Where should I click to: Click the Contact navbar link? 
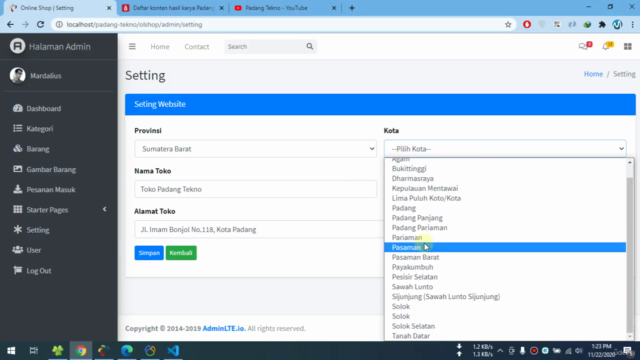pos(197,47)
